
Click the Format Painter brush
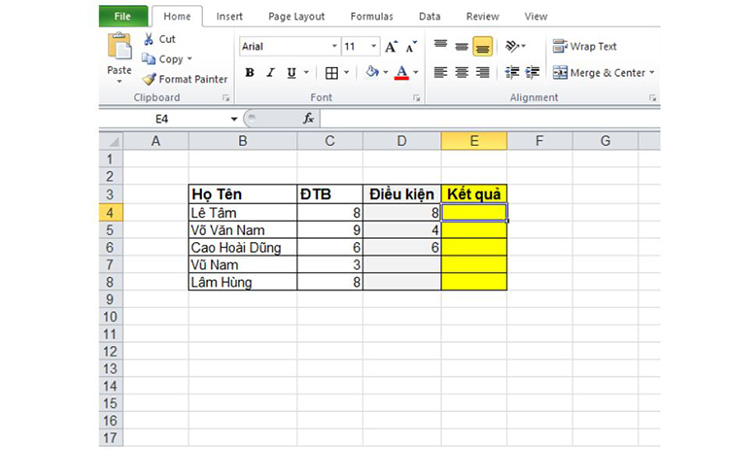[x=149, y=79]
